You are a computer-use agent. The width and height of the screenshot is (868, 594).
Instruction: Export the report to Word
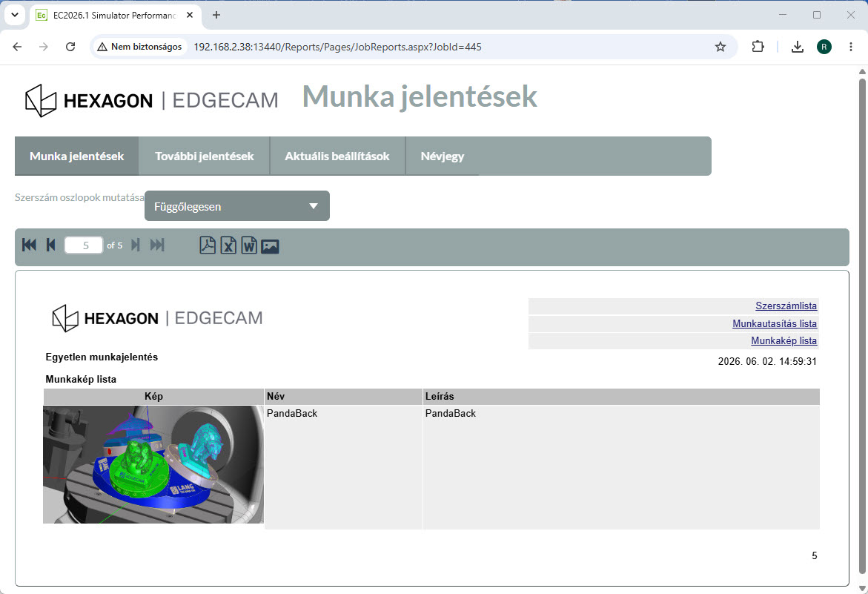pyautogui.click(x=249, y=245)
